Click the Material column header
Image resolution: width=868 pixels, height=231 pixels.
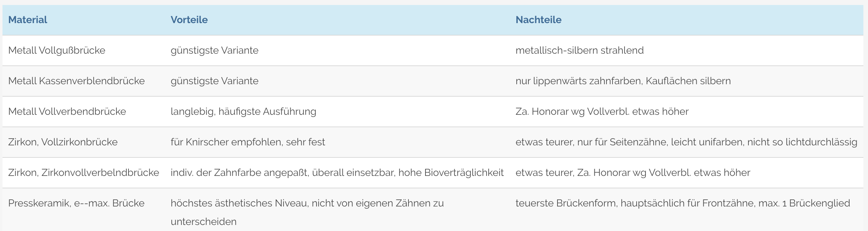click(28, 20)
